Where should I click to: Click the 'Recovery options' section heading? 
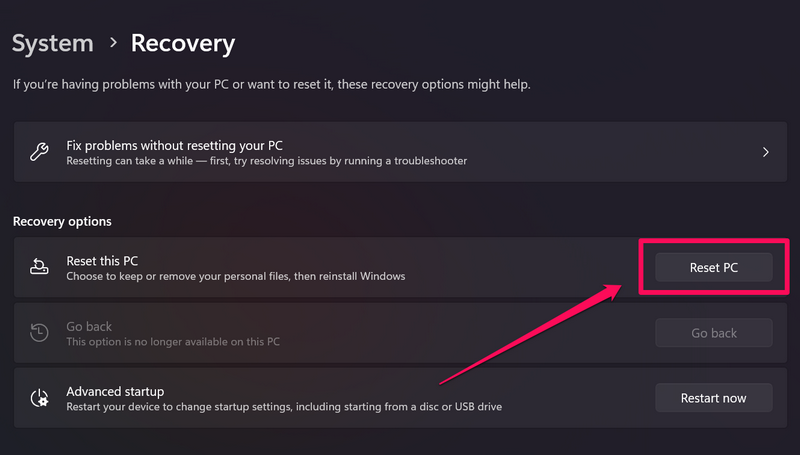coord(62,221)
